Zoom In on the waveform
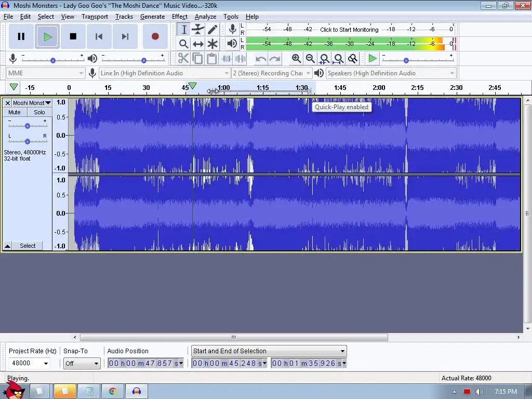Screen dimensions: 532x399 click(296, 59)
